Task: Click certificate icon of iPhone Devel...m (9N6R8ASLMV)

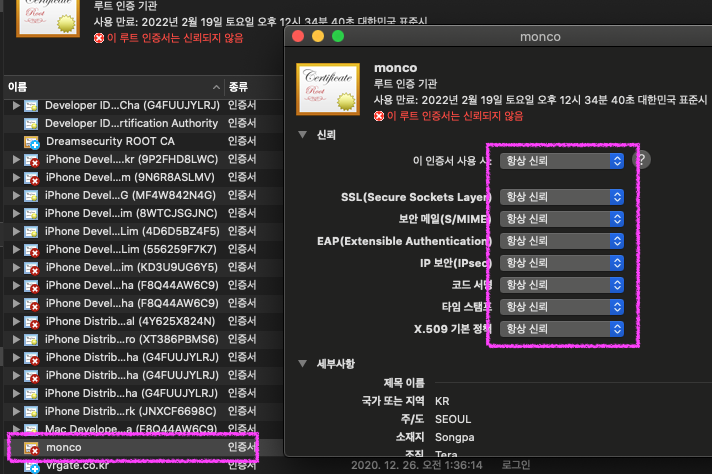Action: [31, 178]
